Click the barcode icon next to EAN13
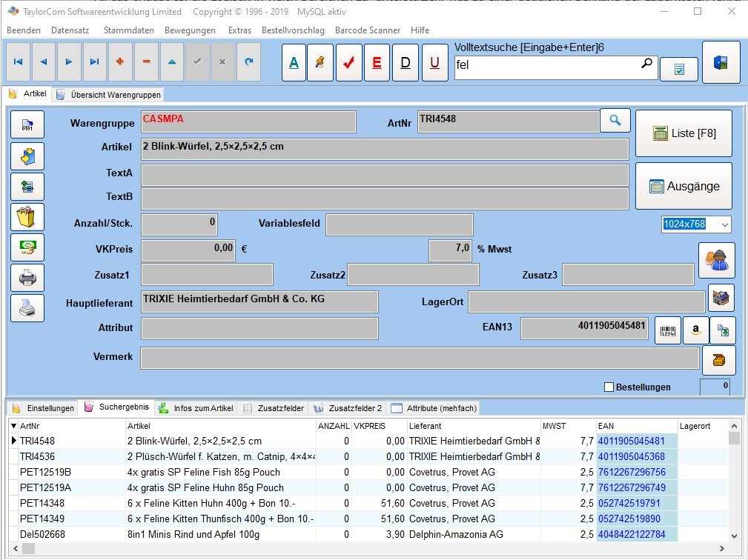 (x=669, y=330)
